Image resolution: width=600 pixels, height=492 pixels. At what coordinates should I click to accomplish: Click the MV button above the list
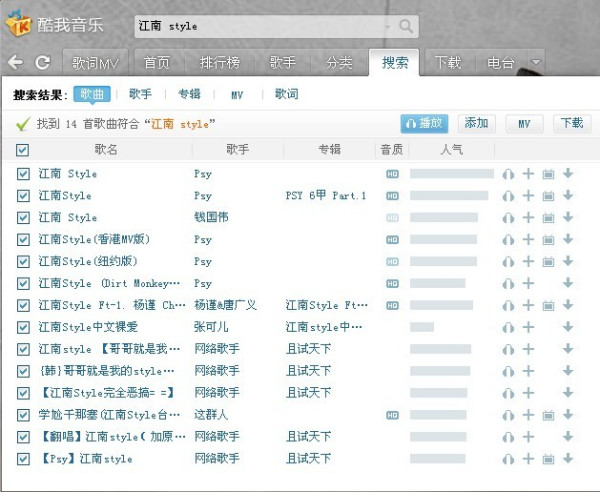tap(524, 124)
